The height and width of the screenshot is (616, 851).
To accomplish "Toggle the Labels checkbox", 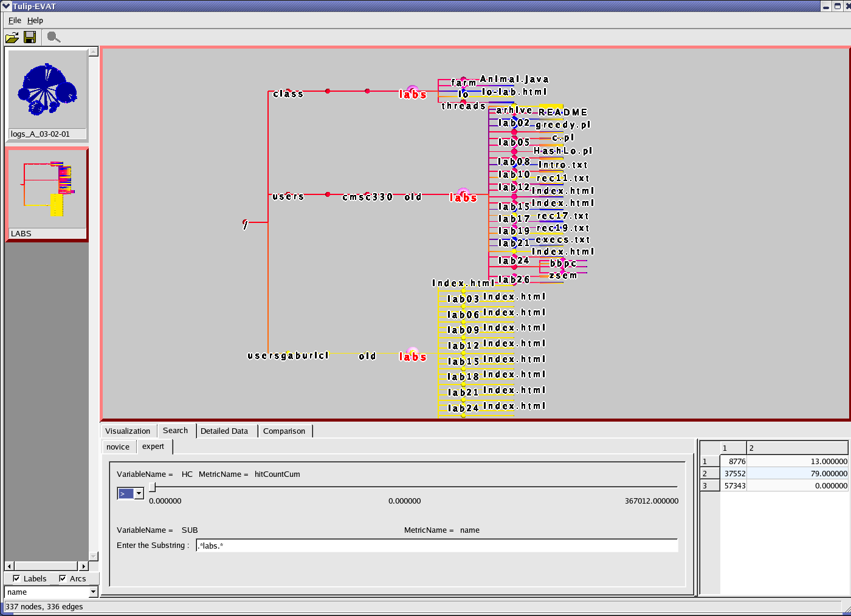I will tap(16, 578).
